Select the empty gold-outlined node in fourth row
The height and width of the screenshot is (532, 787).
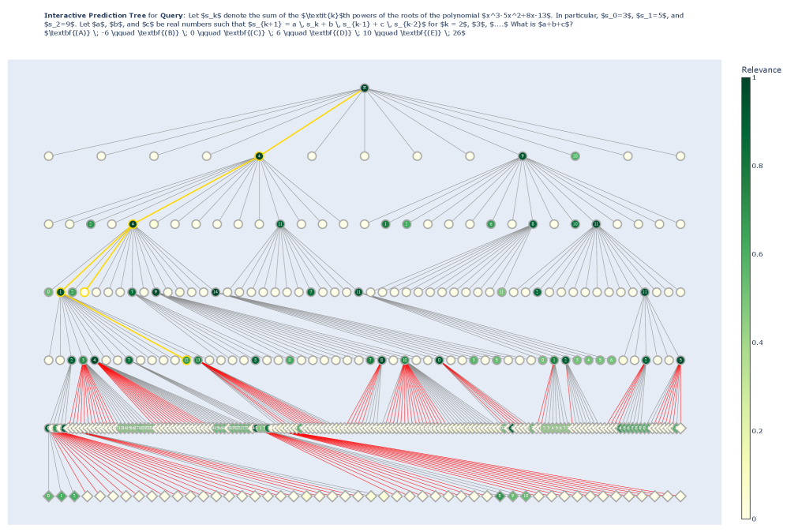pos(84,292)
